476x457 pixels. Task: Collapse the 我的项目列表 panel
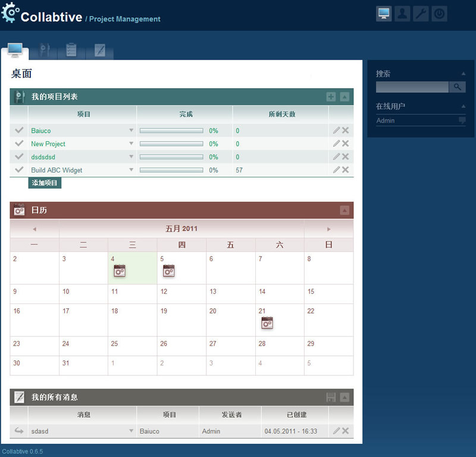345,97
